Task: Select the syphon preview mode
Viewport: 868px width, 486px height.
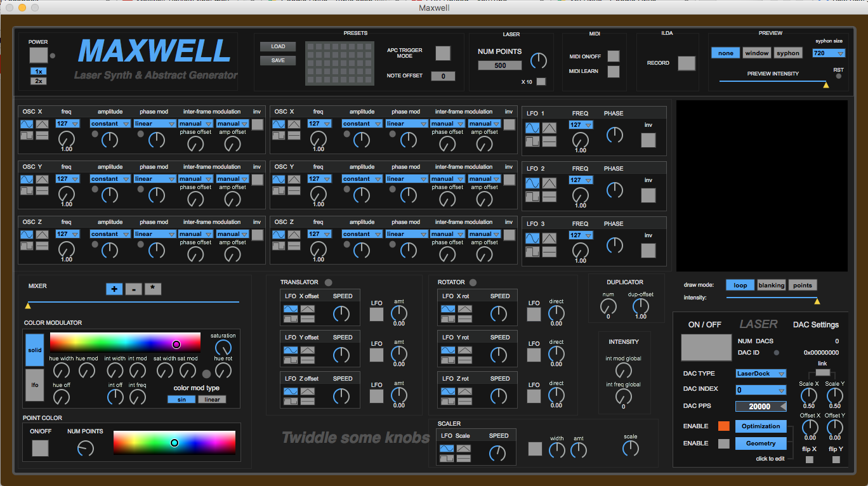Action: [x=788, y=53]
